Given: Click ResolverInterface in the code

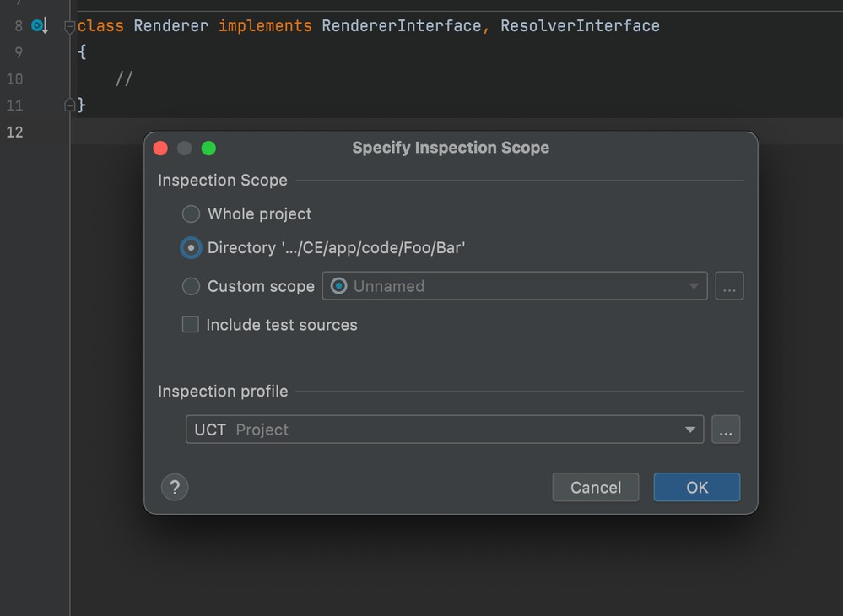Looking at the screenshot, I should (580, 26).
